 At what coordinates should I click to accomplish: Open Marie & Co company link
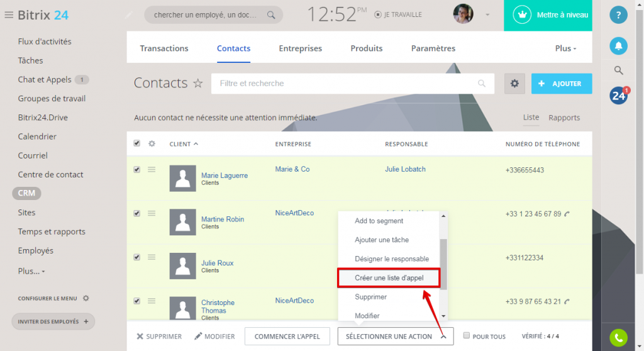[292, 169]
